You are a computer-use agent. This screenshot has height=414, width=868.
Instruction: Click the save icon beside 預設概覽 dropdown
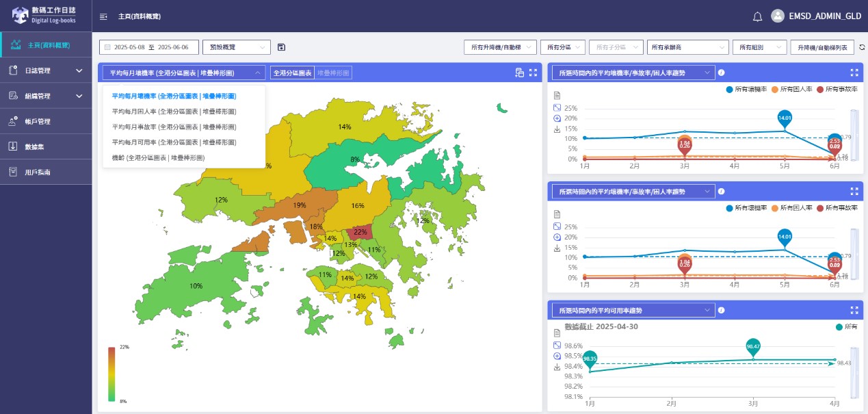coord(281,47)
